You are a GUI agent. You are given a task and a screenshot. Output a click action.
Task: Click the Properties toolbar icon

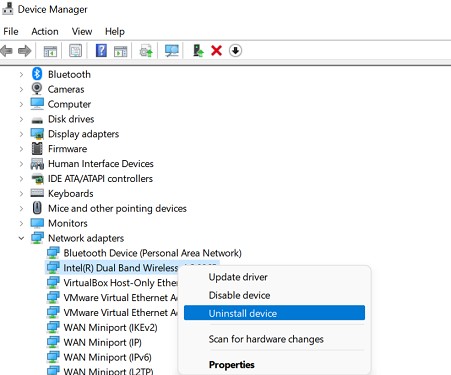coord(75,51)
